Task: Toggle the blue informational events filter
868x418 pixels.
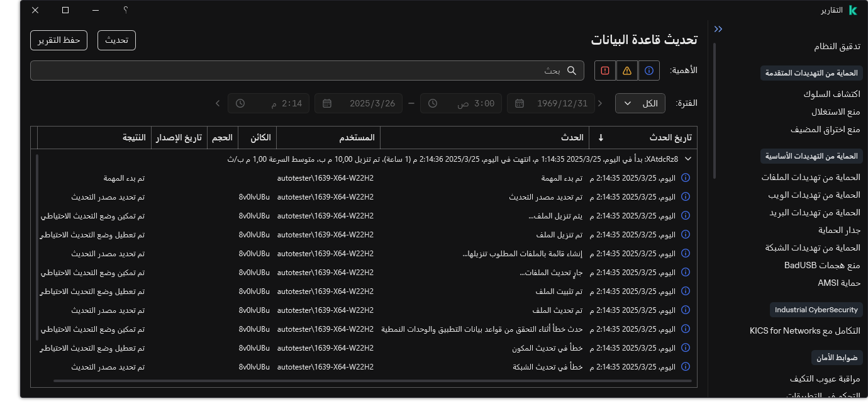Action: click(x=648, y=71)
